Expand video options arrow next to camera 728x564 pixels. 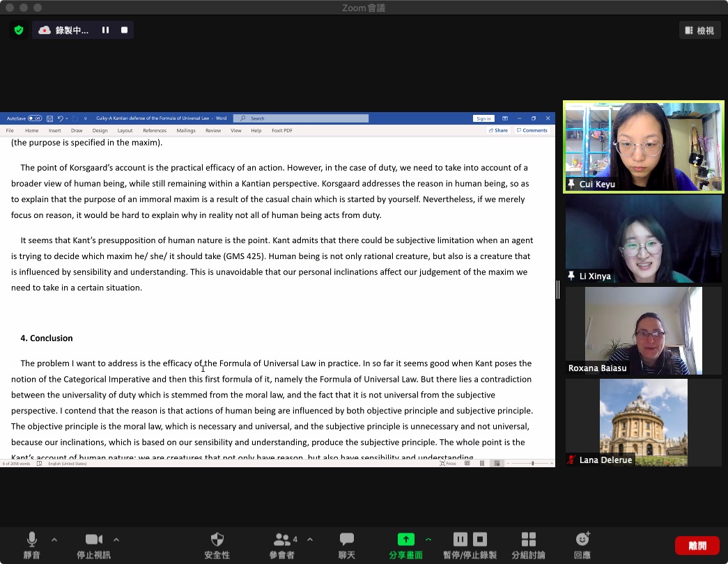coord(116,540)
